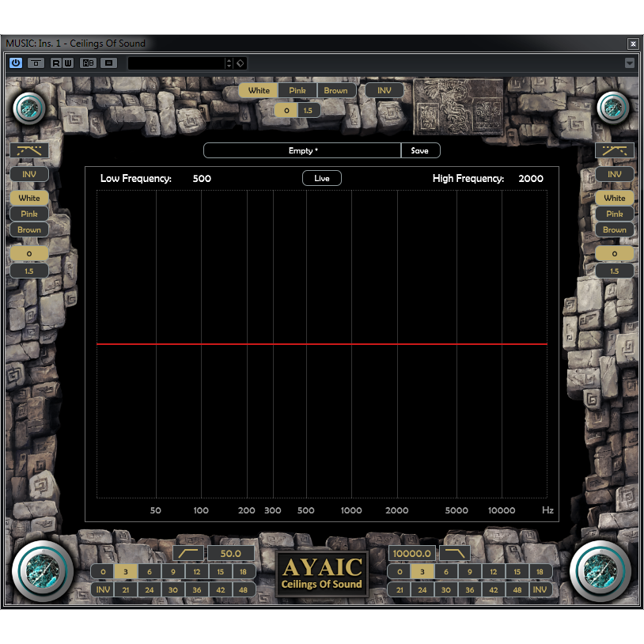Screen dimensions: 644x644
Task: Open the Empty preset selector
Action: tap(303, 150)
